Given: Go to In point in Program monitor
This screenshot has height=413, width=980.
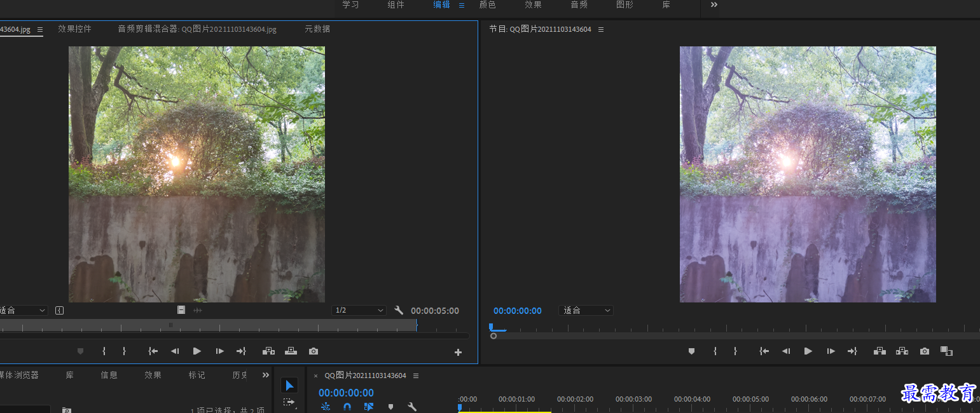Looking at the screenshot, I should tap(764, 351).
